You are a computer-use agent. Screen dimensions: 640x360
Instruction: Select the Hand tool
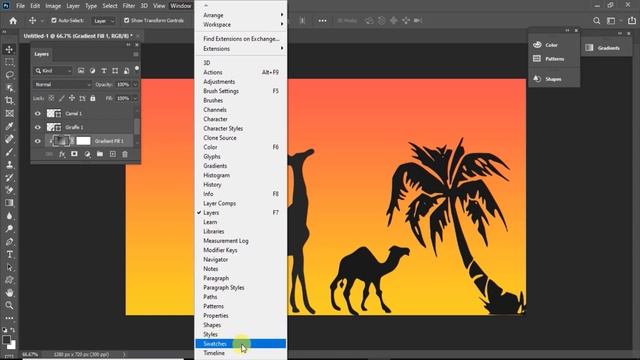(9, 293)
